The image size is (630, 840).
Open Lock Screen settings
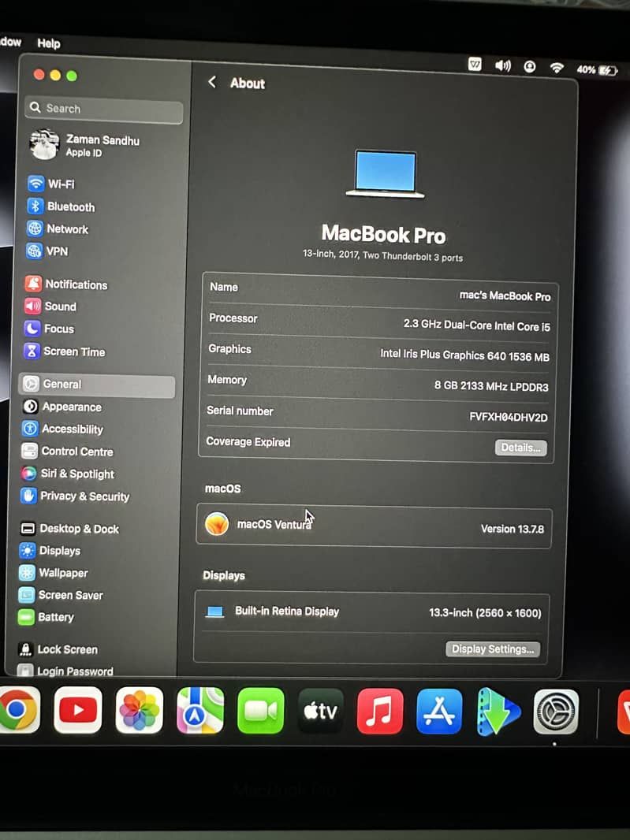point(58,649)
